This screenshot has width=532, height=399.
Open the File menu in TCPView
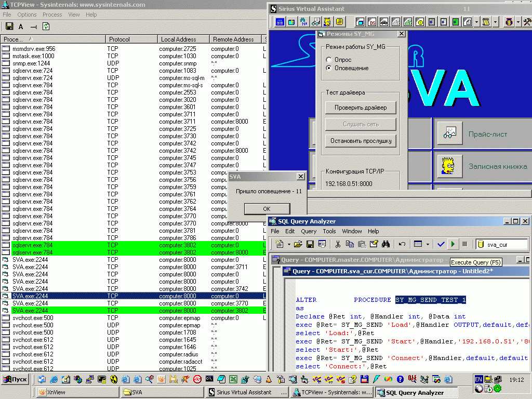(7, 15)
